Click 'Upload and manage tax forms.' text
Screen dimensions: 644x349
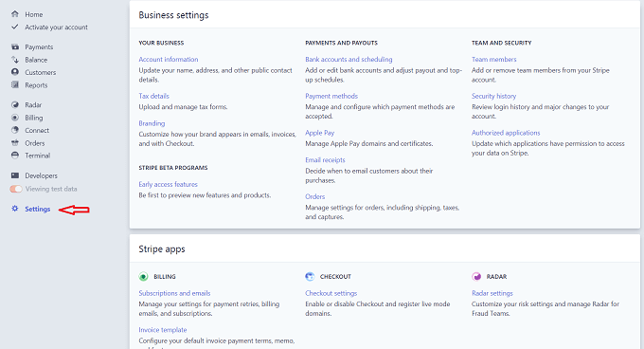coord(183,107)
